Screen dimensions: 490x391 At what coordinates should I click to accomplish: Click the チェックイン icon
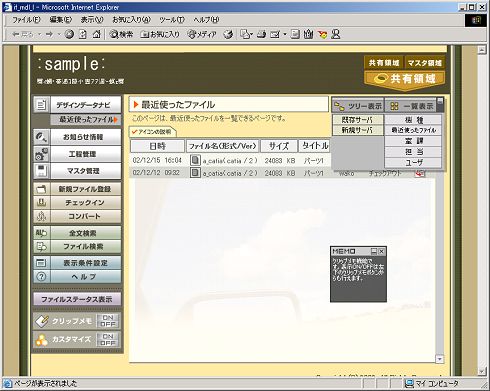point(41,202)
